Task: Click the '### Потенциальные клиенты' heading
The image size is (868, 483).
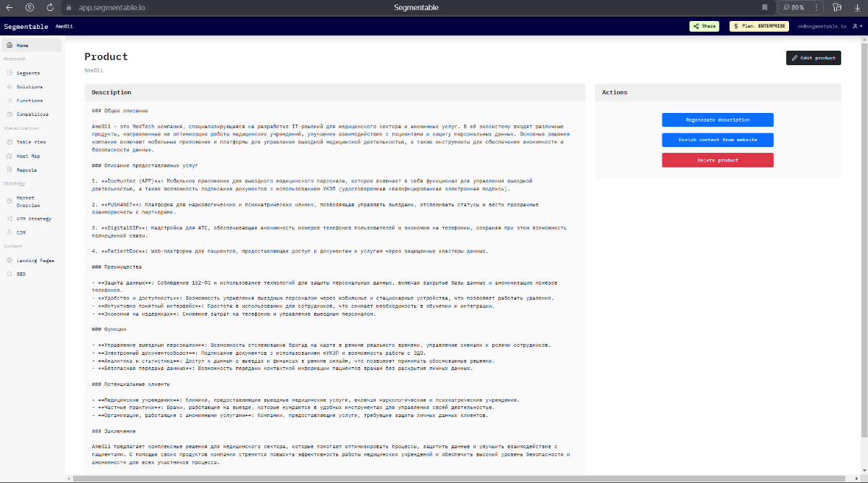Action: [x=131, y=384]
